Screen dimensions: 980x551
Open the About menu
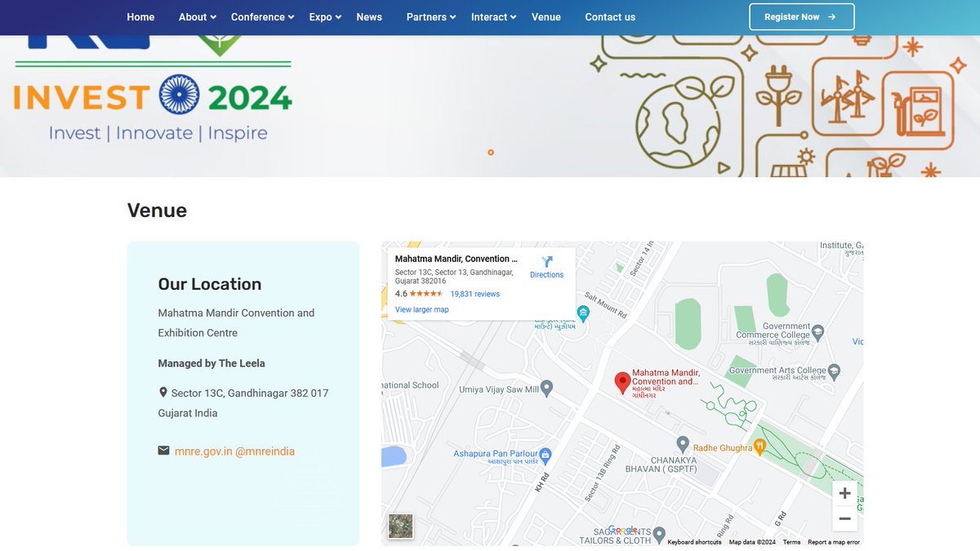pyautogui.click(x=193, y=17)
